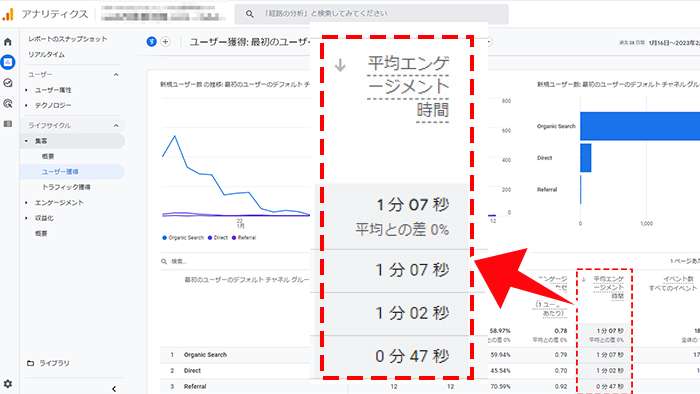Open the Advertising icon in left rail
The image size is (700, 394).
click(x=8, y=104)
